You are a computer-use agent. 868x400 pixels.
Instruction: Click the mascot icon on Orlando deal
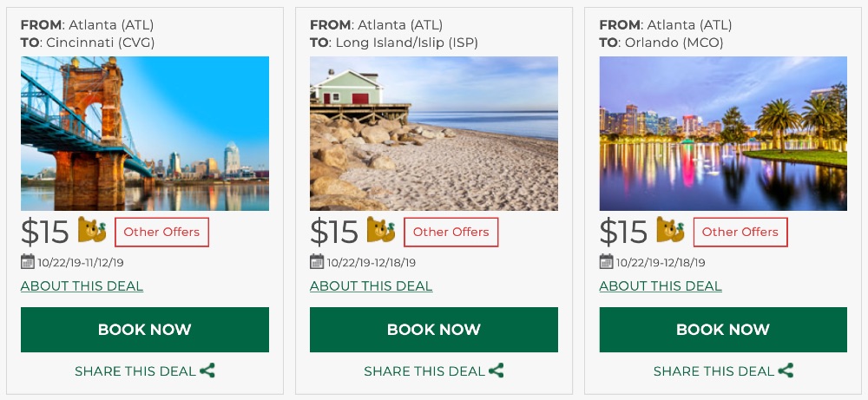[671, 230]
